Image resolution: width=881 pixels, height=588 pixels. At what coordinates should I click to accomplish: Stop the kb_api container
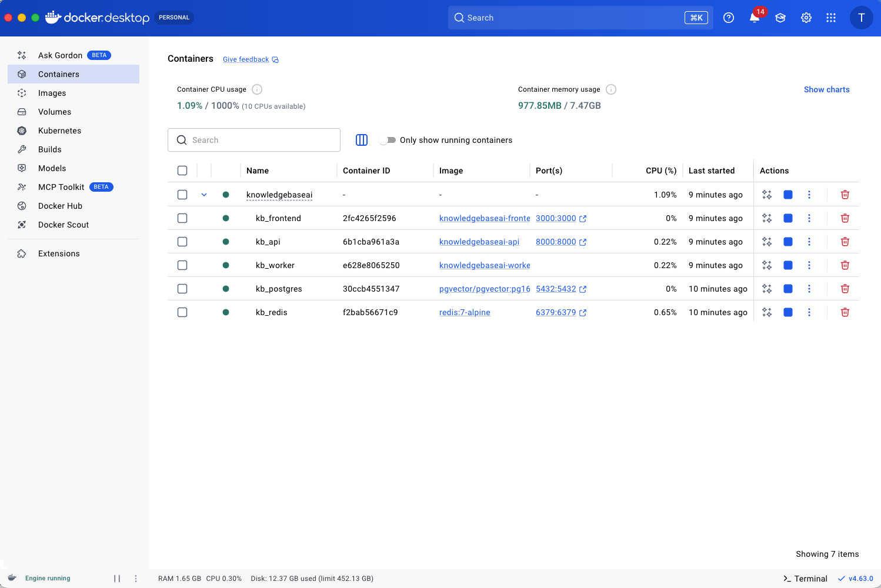(788, 242)
